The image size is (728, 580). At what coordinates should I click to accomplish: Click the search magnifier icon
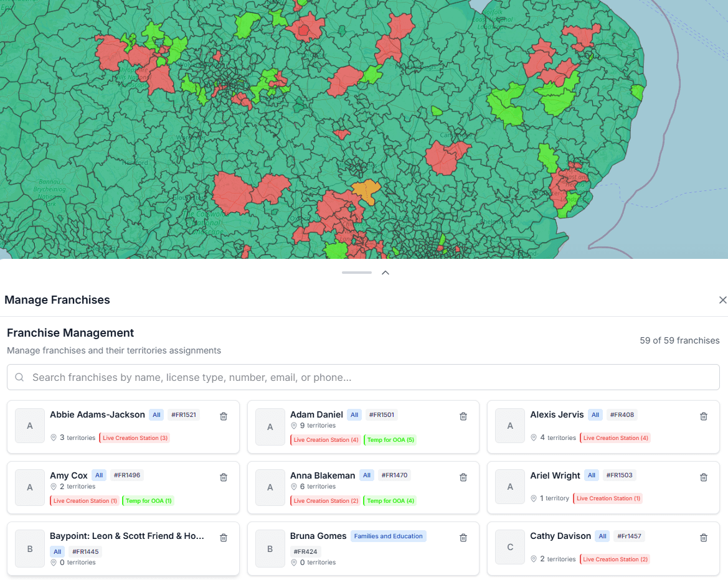tap(19, 377)
